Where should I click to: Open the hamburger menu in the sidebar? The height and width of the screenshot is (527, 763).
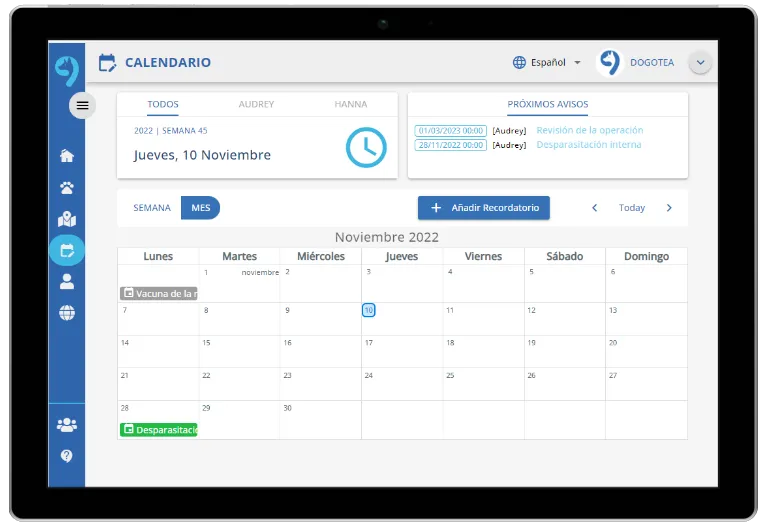[x=82, y=105]
